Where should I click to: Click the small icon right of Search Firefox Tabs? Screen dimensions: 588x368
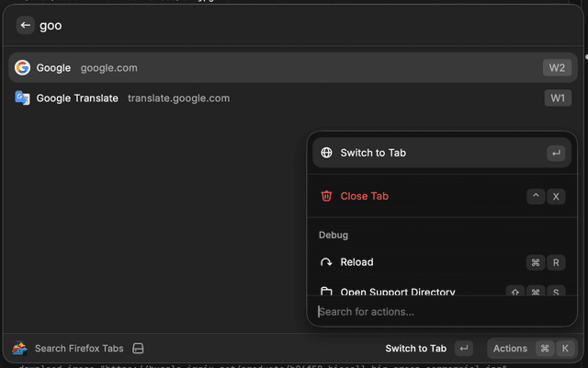coord(138,349)
